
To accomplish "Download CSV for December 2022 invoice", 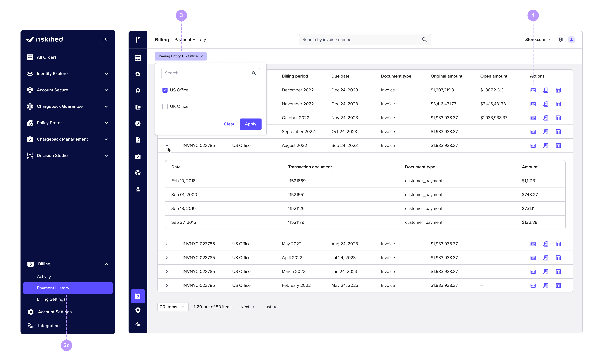I will click(533, 90).
